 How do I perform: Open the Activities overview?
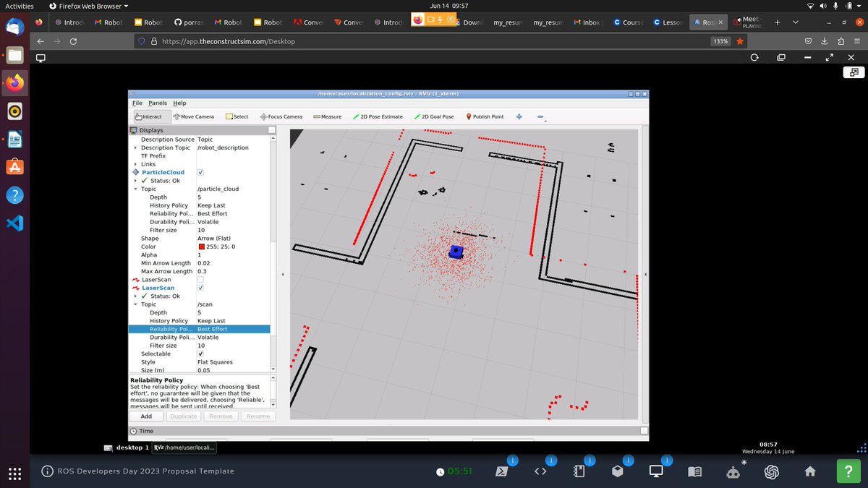(x=20, y=6)
